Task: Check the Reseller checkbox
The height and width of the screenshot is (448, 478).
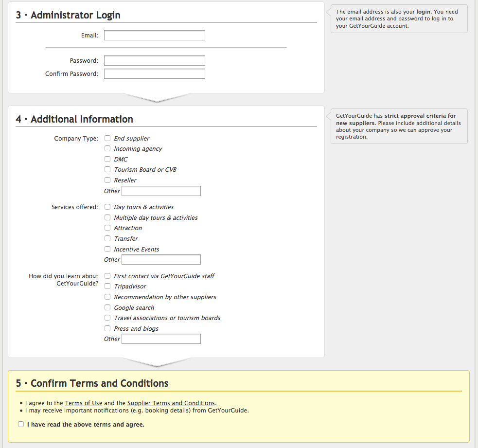Action: click(108, 180)
